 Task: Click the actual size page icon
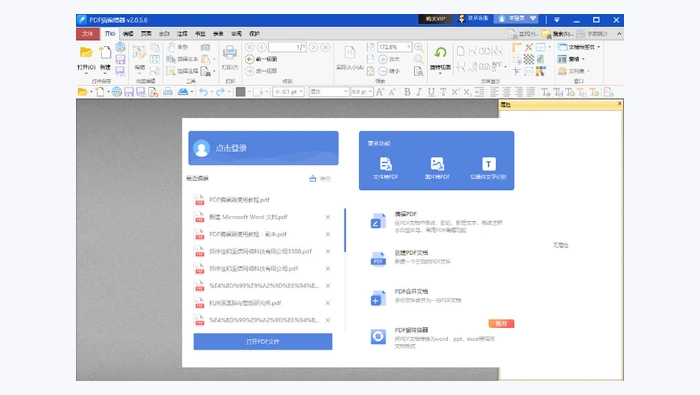tap(350, 52)
